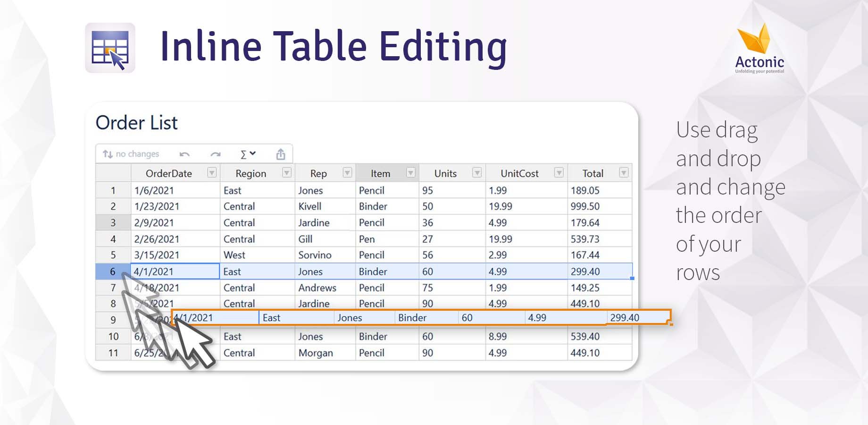Click the Total cell 189.05

point(600,190)
